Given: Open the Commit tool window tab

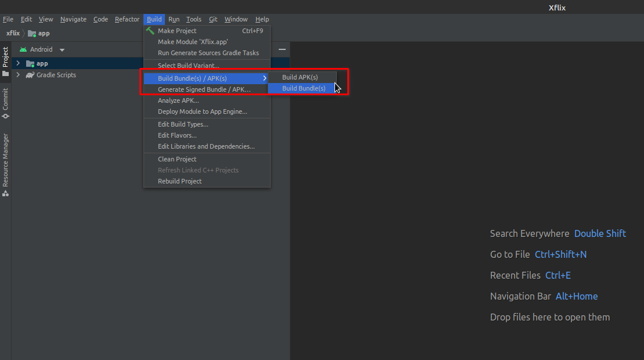Looking at the screenshot, I should pyautogui.click(x=5, y=103).
